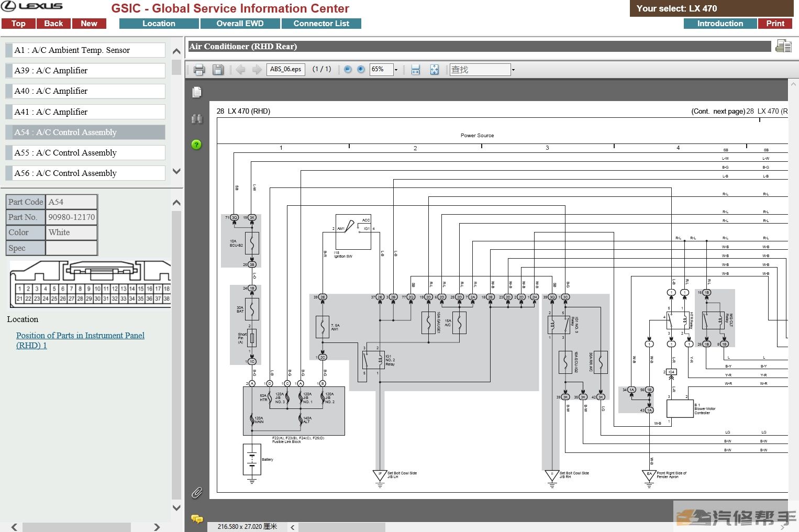Viewport: 799px width, 532px height.
Task: Click the ABS_06.eps file name field
Action: (286, 69)
